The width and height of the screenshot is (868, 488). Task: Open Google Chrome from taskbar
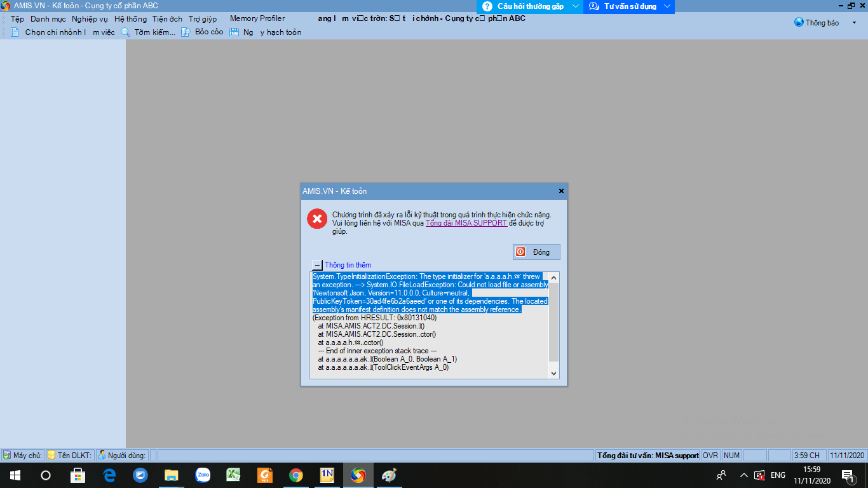296,475
